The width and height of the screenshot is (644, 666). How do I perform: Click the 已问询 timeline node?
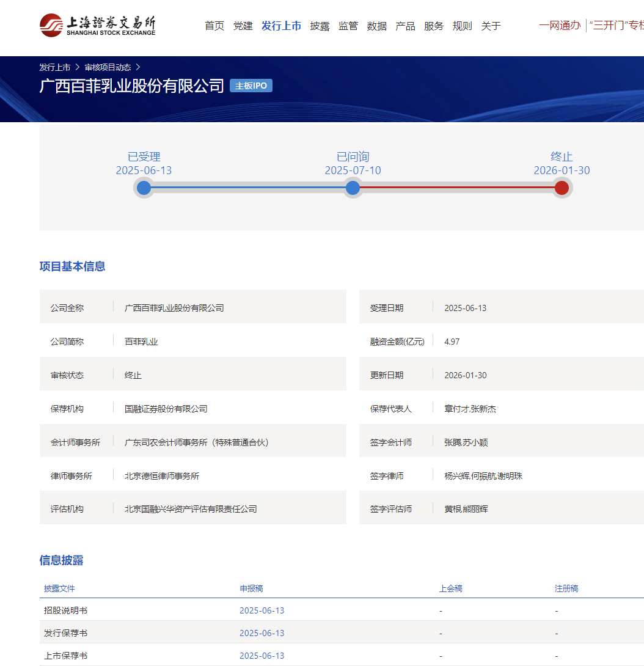point(353,188)
